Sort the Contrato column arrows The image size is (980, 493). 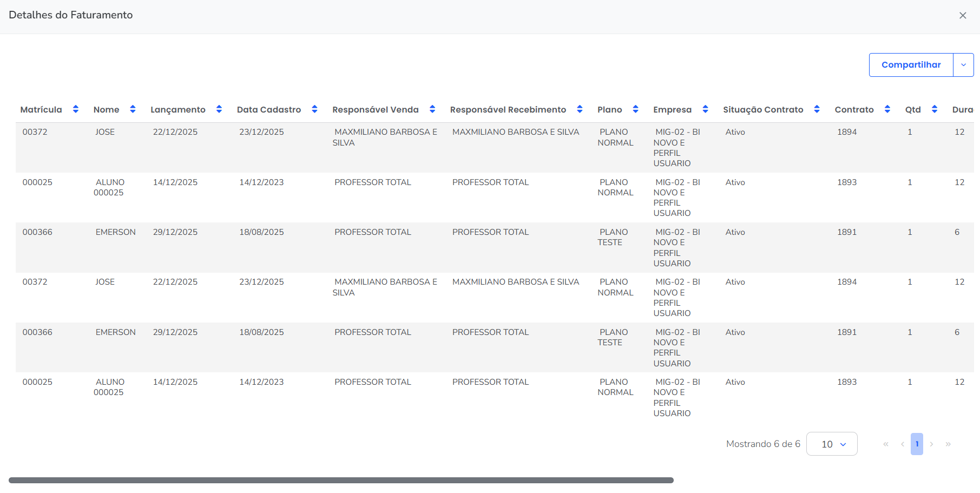tap(887, 109)
